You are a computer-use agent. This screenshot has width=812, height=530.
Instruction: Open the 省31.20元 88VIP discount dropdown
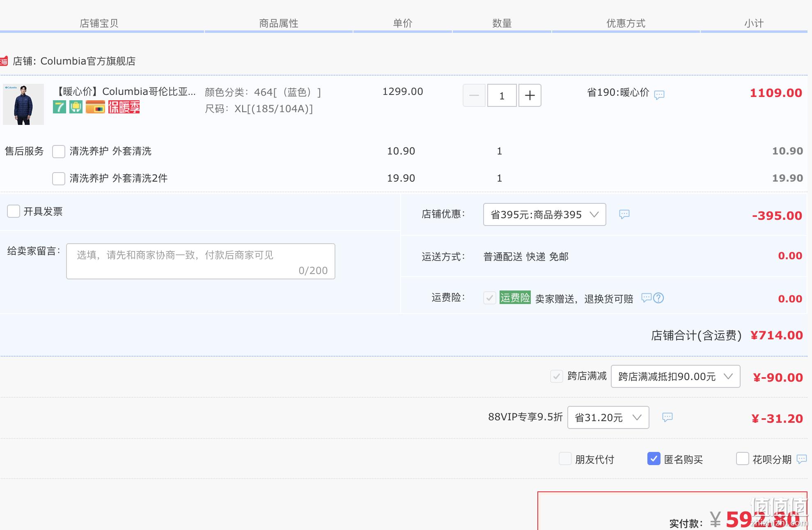pyautogui.click(x=608, y=417)
